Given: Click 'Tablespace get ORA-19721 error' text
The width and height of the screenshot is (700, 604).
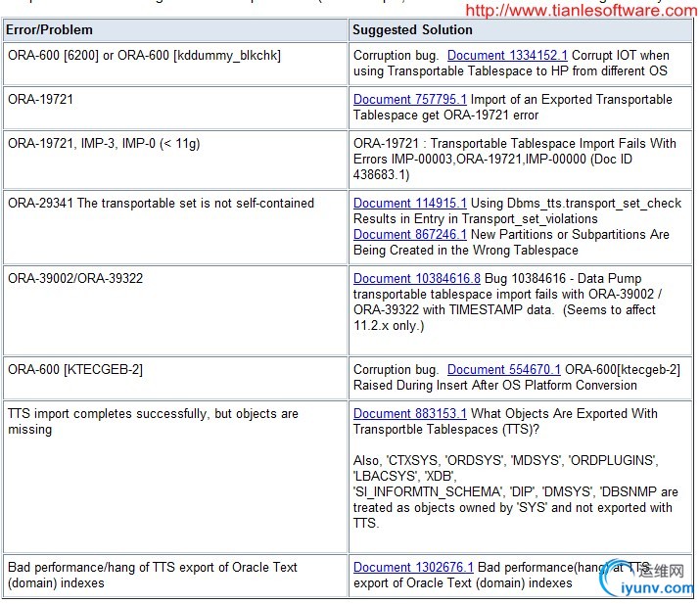Looking at the screenshot, I should (445, 116).
